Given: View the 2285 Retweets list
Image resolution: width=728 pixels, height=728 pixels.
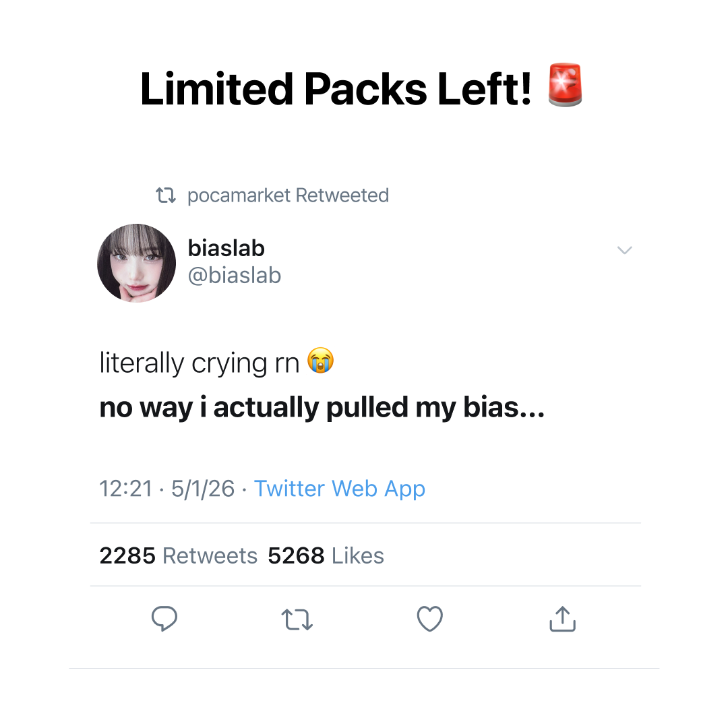Looking at the screenshot, I should tap(178, 555).
